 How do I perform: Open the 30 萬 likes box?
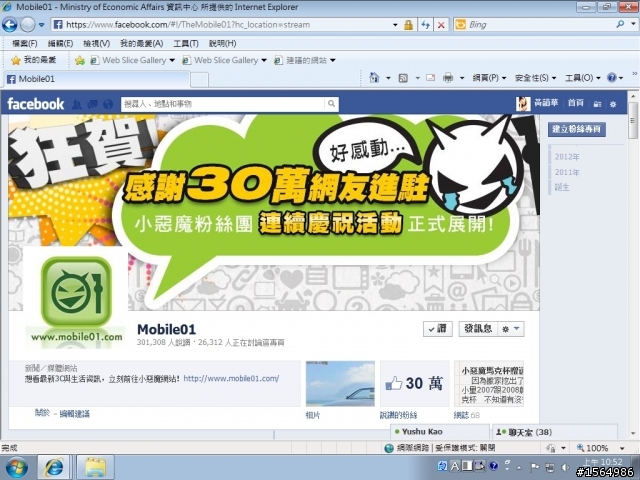[x=415, y=383]
